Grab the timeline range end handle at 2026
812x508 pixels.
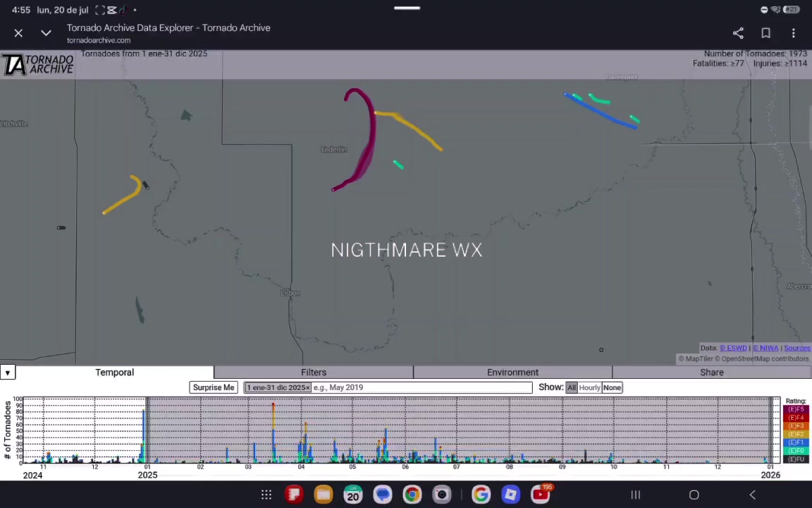pyautogui.click(x=770, y=430)
